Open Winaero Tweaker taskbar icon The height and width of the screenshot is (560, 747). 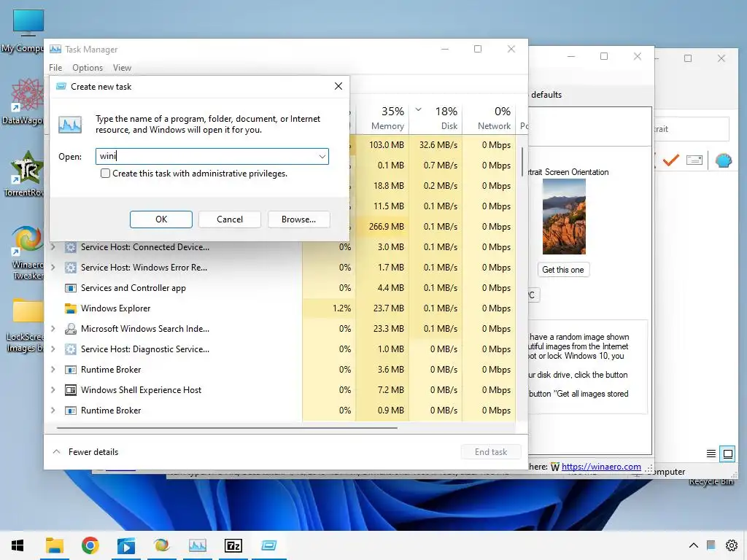click(161, 545)
